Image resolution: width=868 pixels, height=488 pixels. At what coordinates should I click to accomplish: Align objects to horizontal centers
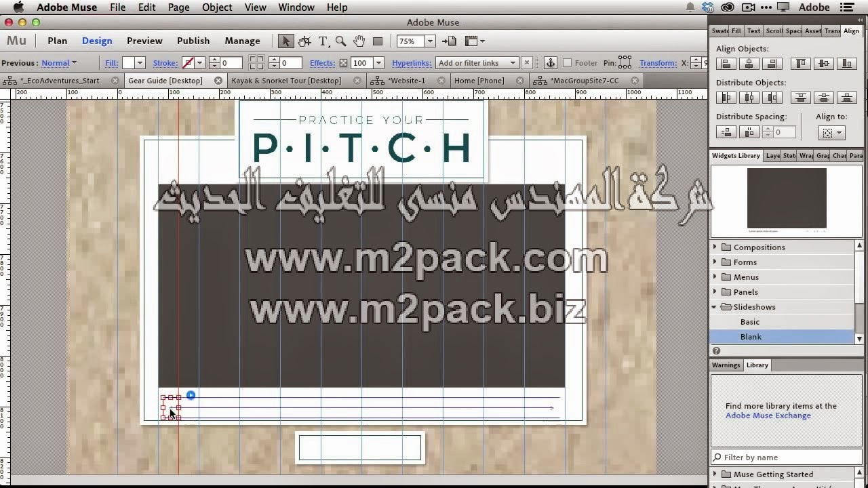tap(749, 64)
